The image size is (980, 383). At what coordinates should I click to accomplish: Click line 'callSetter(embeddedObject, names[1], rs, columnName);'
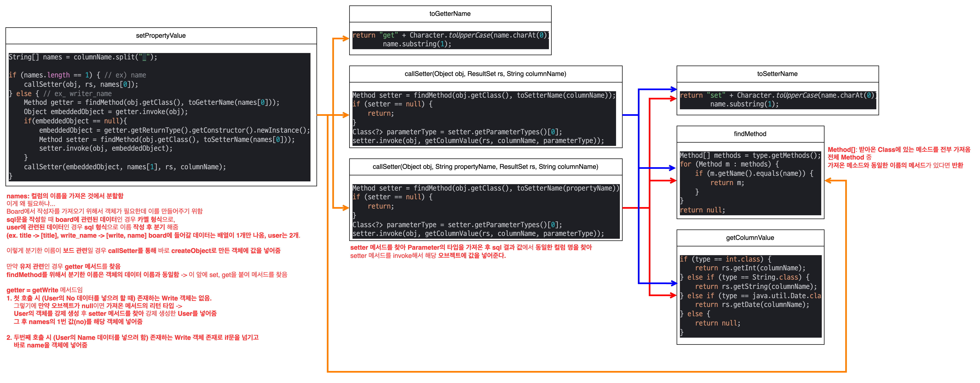pos(125,167)
